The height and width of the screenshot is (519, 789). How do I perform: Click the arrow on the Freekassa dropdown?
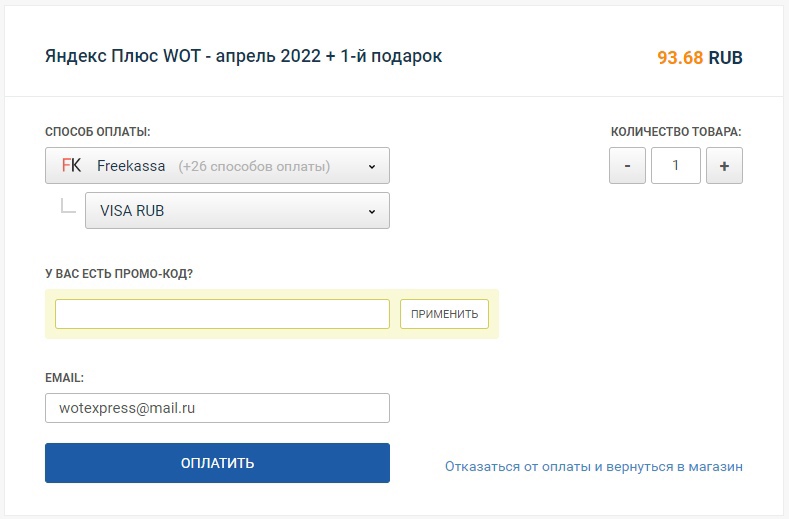371,167
